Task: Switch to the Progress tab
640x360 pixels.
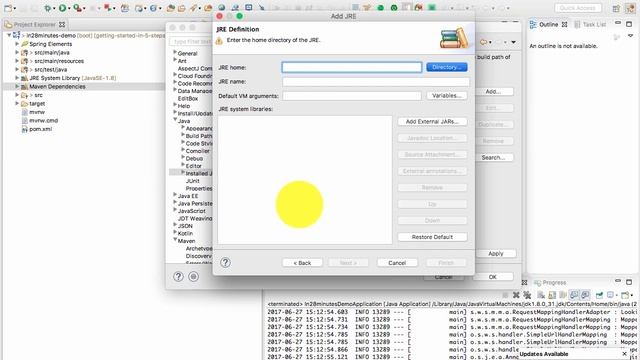Action: [x=550, y=282]
